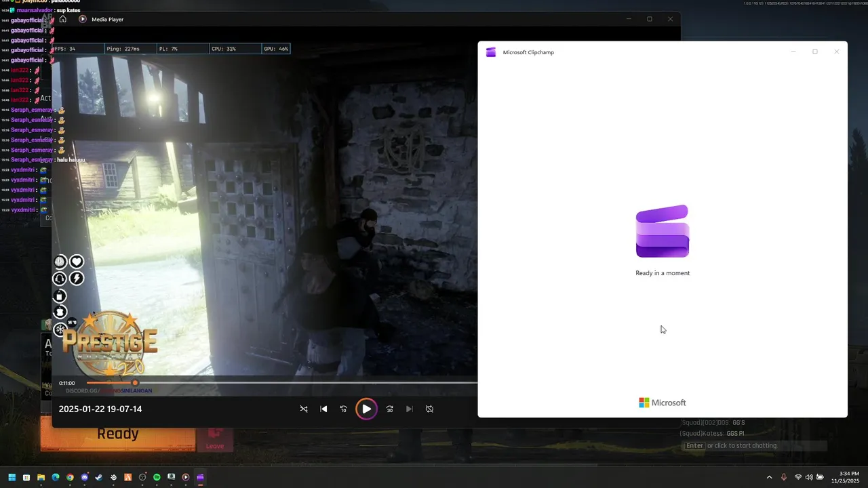Maximize the Media Player window
The height and width of the screenshot is (488, 868).
click(649, 19)
